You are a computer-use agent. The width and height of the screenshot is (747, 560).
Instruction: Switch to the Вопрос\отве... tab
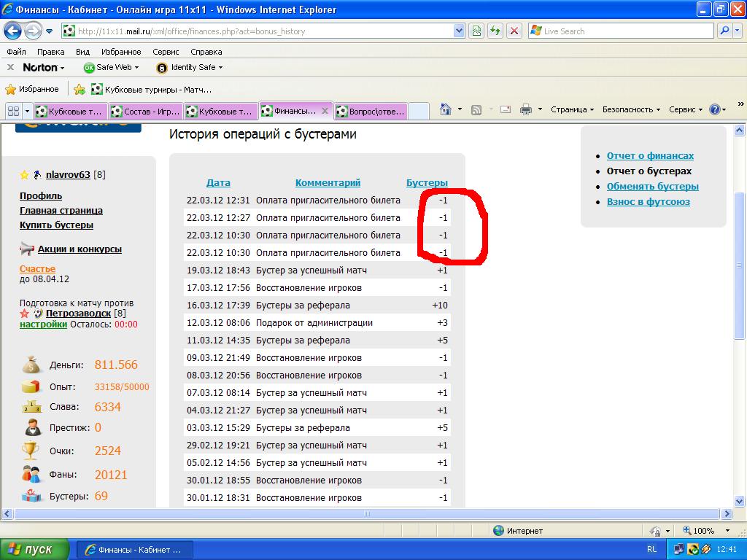[371, 112]
